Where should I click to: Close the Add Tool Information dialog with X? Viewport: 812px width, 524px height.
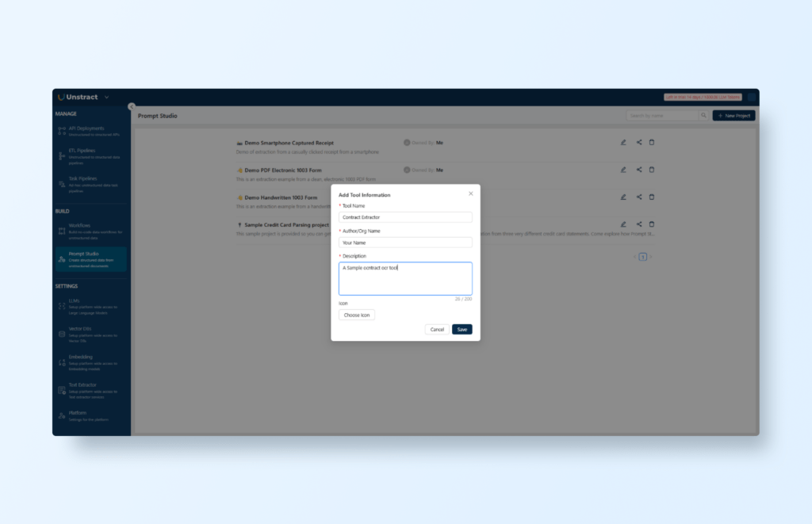pos(470,193)
